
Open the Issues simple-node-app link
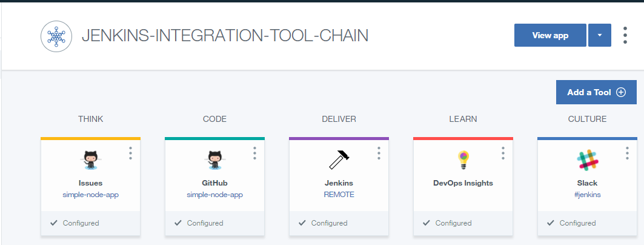point(91,195)
